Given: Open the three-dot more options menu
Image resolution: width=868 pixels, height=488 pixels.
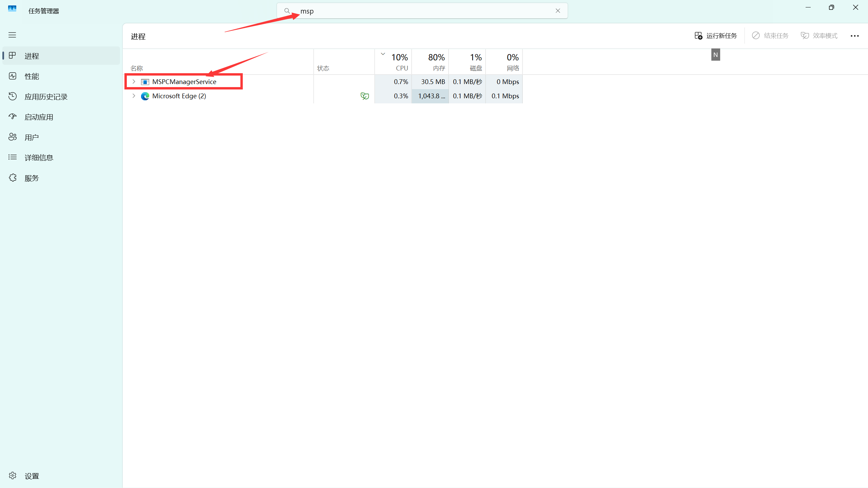Looking at the screenshot, I should 854,36.
